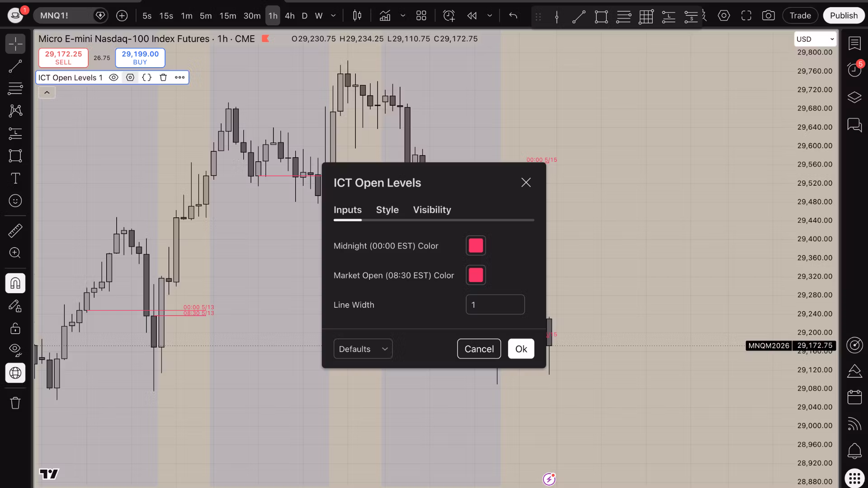Open the forecasting and measurement tools
868x488 pixels.
coord(15,133)
